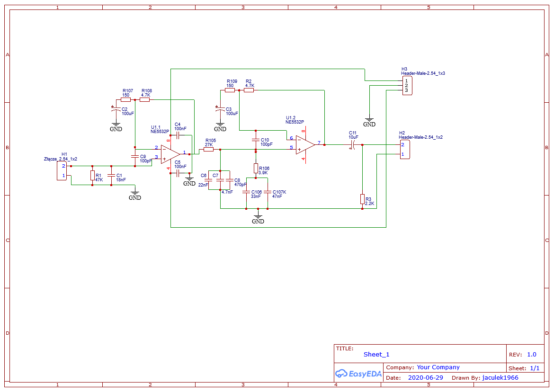This screenshot has height=392, width=554.
Task: Select resistor R106 3.9K
Action: 256,169
